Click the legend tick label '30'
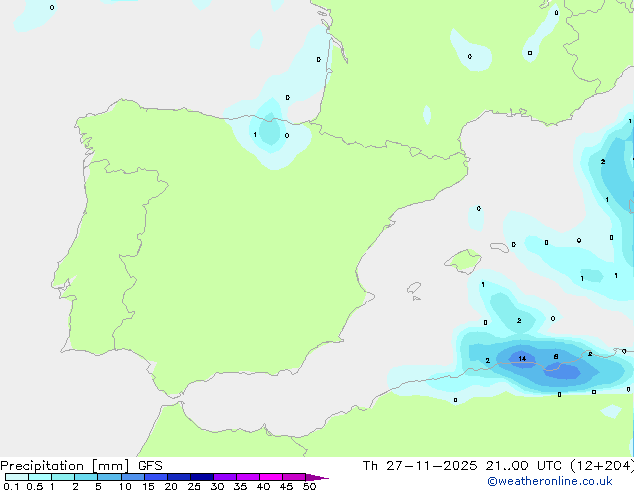The image size is (634, 490). coord(217,486)
